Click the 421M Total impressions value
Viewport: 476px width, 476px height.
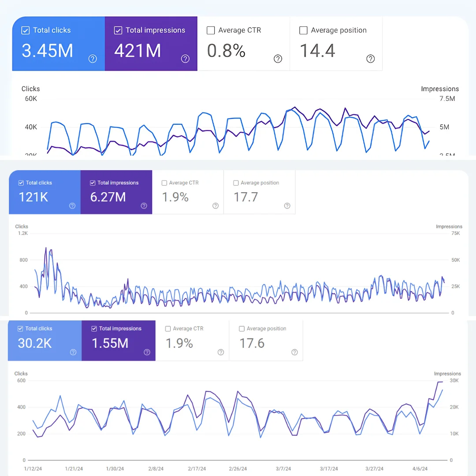(138, 50)
